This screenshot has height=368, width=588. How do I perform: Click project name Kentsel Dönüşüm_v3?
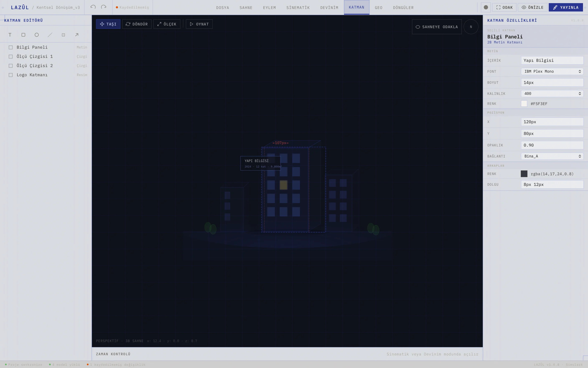58,8
